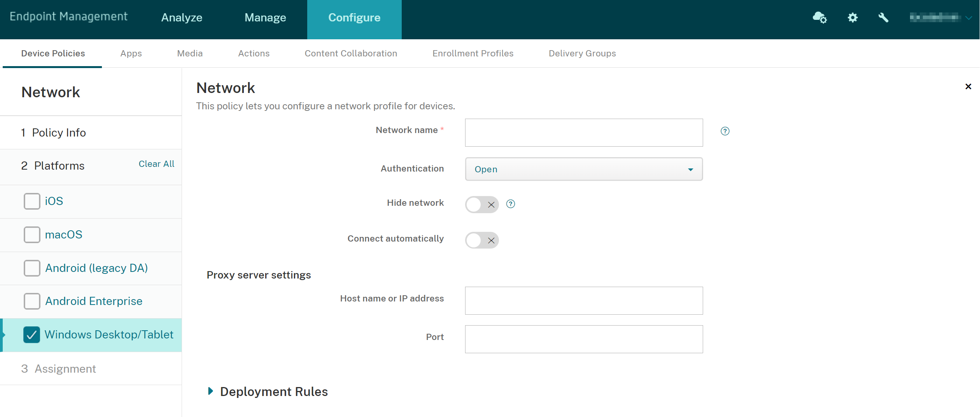Close the Network policy panel
Screen dimensions: 980x417
coord(968,86)
